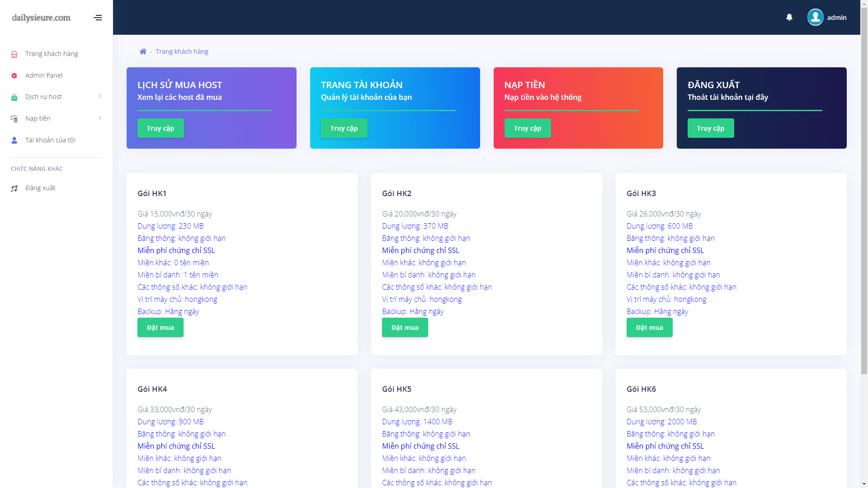Click the admin user avatar icon
The image size is (868, 488).
tap(815, 17)
